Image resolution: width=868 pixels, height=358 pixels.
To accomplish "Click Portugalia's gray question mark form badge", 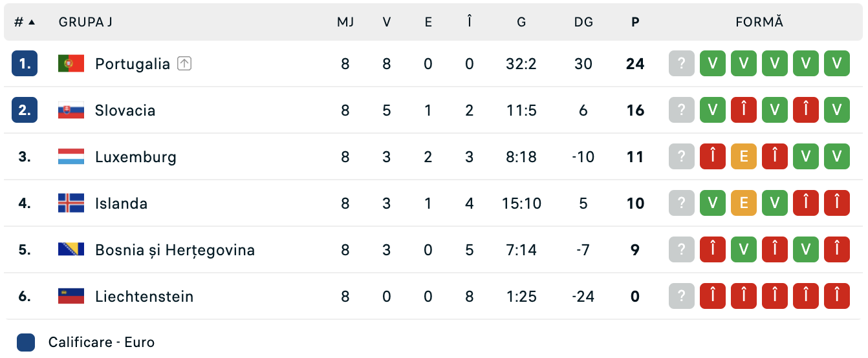I will (x=681, y=63).
